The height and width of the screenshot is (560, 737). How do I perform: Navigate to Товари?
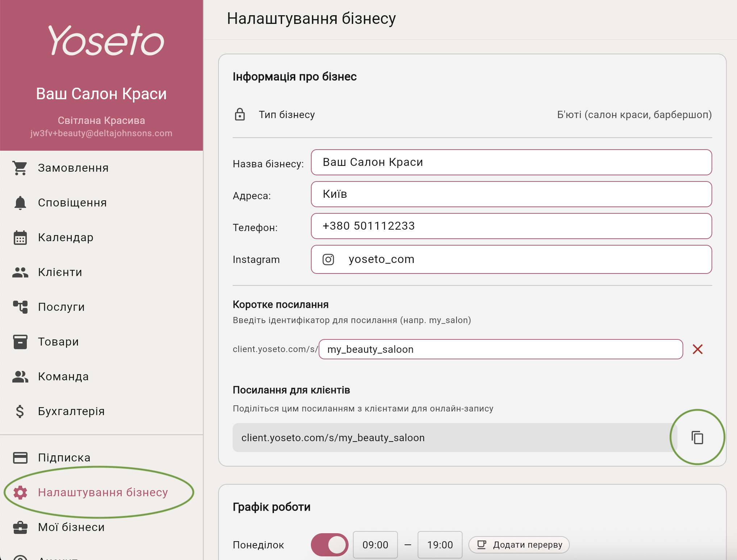101,342
